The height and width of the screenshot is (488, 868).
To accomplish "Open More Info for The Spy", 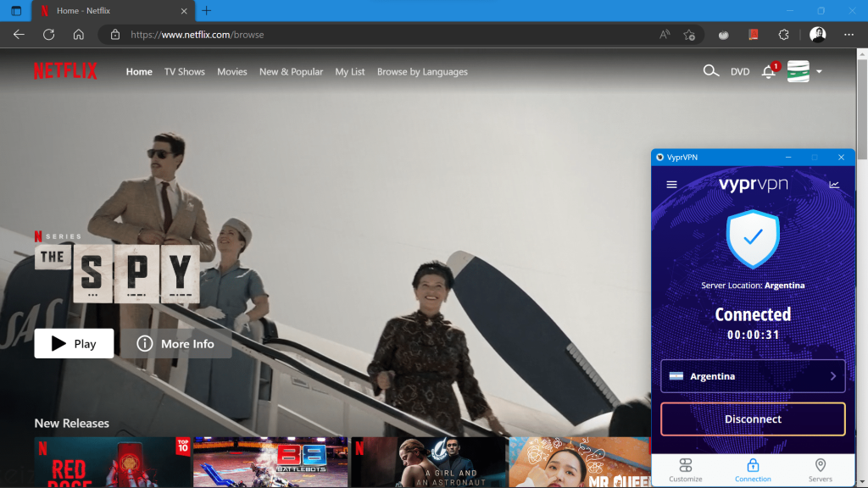I will 176,344.
